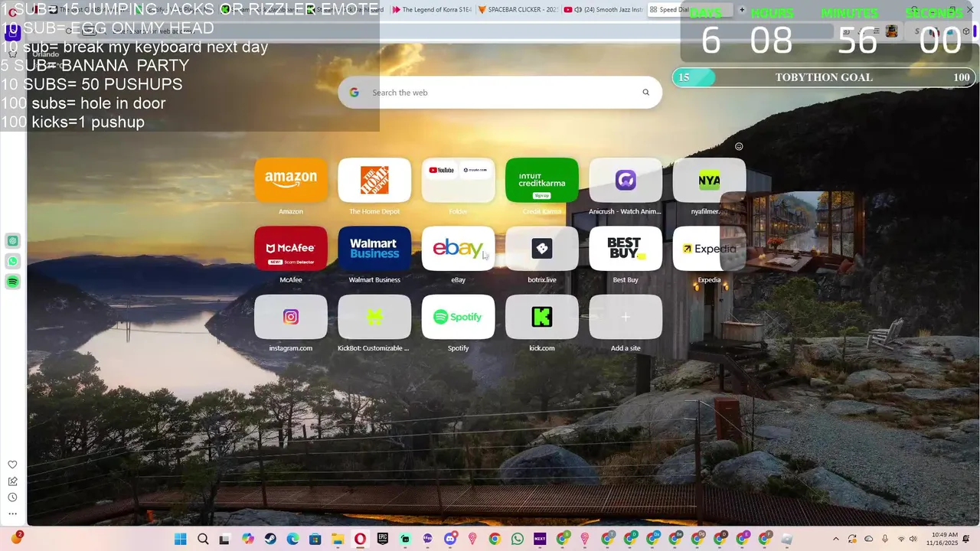Open bookmarks heart icon in sidebar
The width and height of the screenshot is (980, 551).
[x=12, y=465]
